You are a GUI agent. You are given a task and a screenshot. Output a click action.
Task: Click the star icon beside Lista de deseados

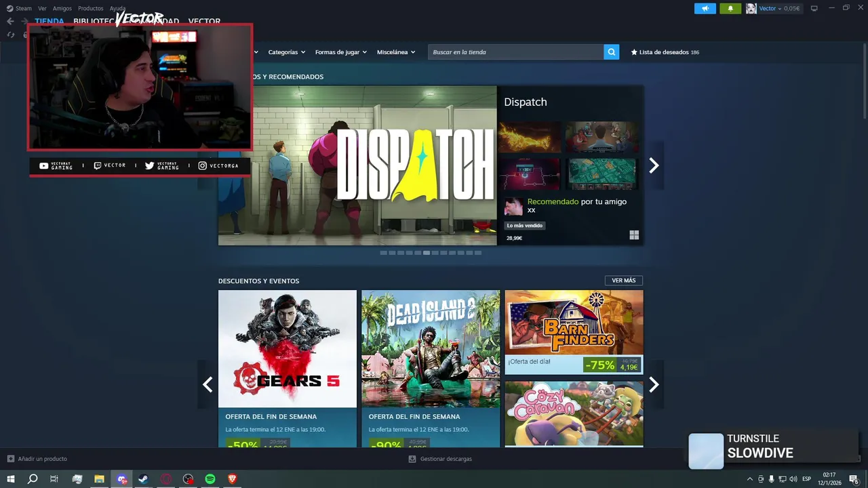coord(634,52)
